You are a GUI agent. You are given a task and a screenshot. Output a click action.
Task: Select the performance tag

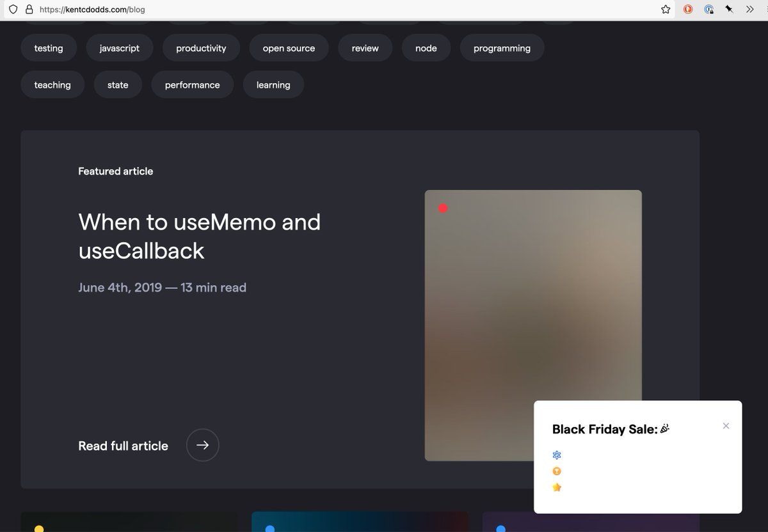(x=193, y=84)
